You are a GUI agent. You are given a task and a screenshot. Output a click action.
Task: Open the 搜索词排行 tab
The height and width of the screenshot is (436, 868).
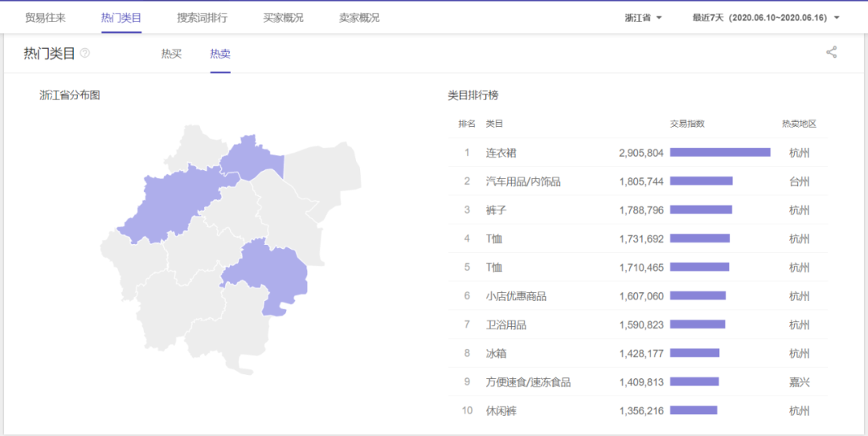(202, 18)
